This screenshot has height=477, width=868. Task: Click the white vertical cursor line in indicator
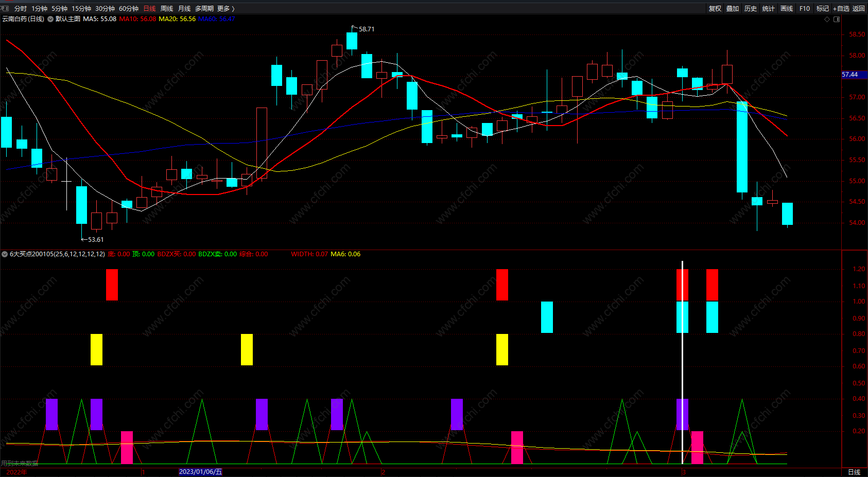pos(682,362)
